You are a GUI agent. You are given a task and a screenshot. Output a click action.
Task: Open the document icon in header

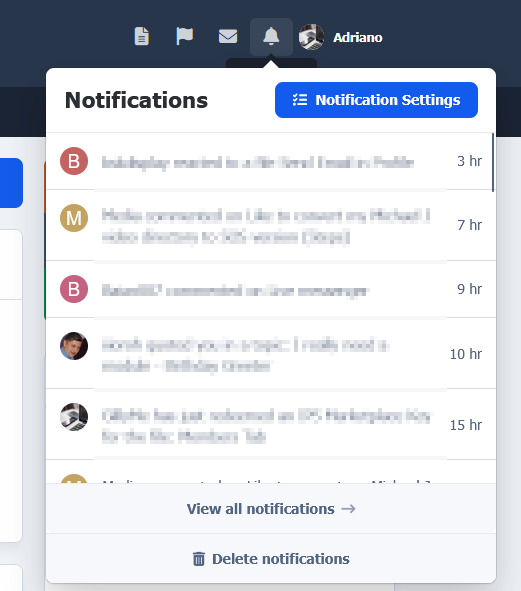(x=142, y=37)
